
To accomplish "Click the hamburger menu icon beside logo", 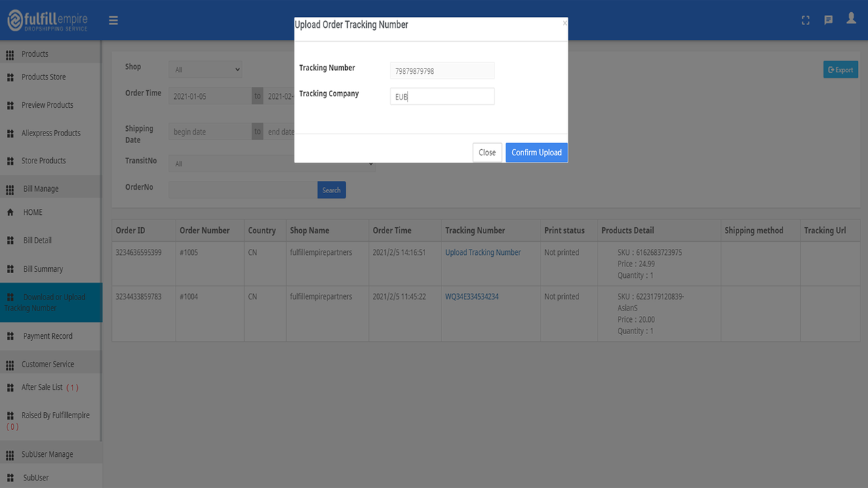I will coord(113,20).
